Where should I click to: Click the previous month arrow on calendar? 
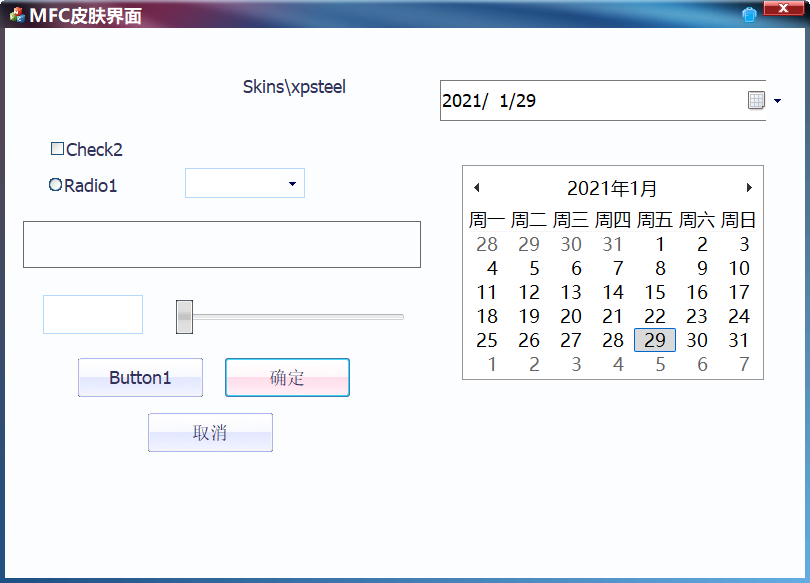[x=476, y=187]
